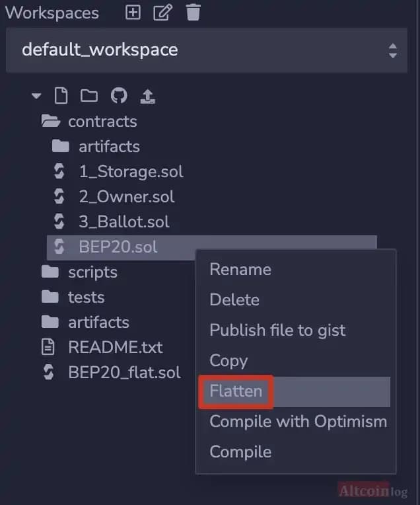The height and width of the screenshot is (505, 420).
Task: Publish to GitHub gist icon
Action: pyautogui.click(x=119, y=96)
